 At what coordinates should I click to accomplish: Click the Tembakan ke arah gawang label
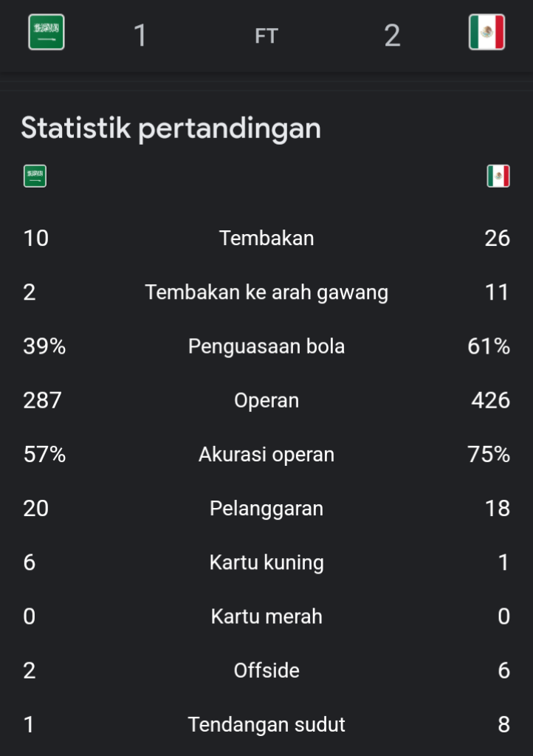pyautogui.click(x=266, y=292)
